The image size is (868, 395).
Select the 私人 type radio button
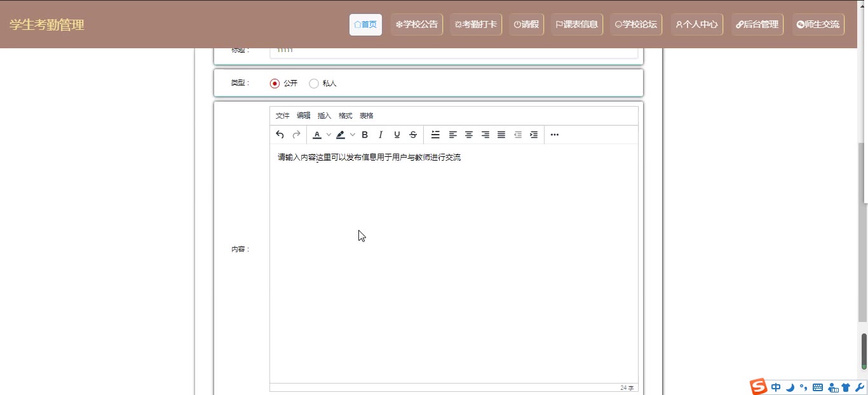(x=314, y=83)
